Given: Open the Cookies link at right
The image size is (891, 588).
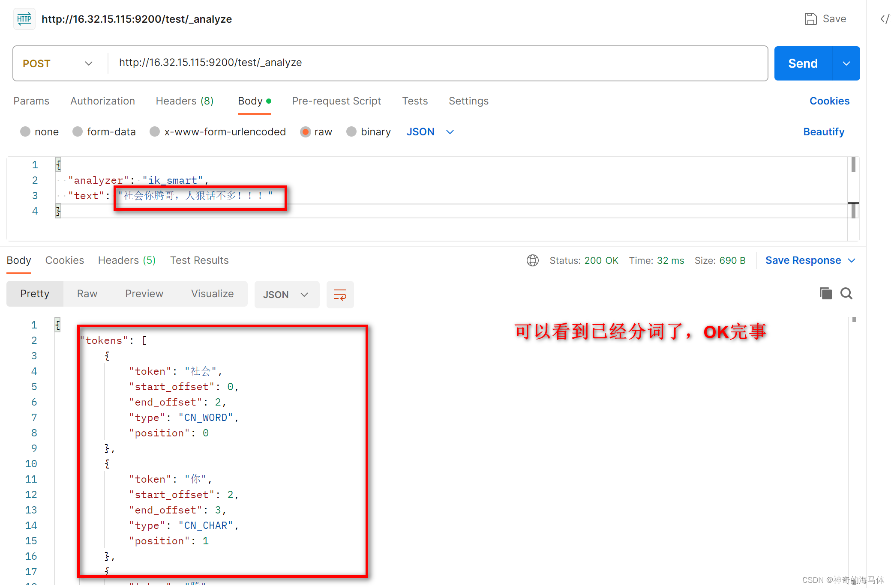Looking at the screenshot, I should pos(829,101).
